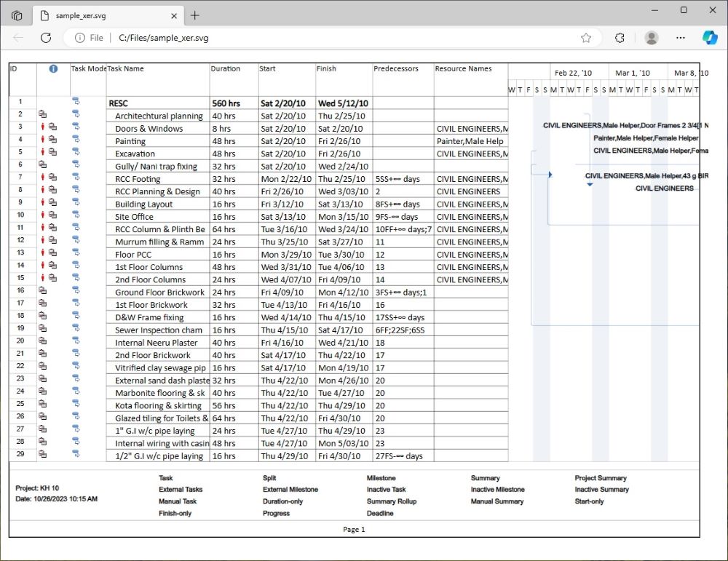The width and height of the screenshot is (728, 561).
Task: Add this page to favorites with star
Action: [586, 38]
